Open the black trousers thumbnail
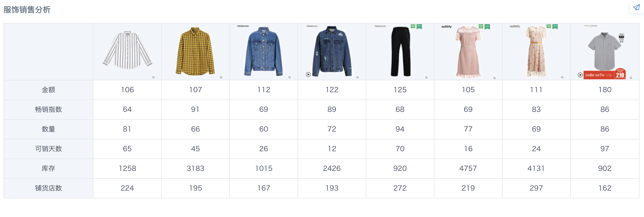 [x=400, y=52]
